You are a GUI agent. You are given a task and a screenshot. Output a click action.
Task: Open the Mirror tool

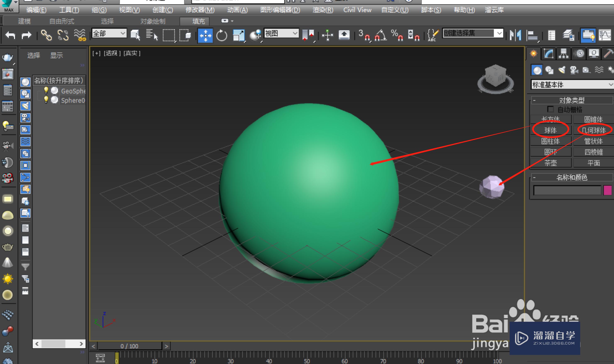pos(515,35)
